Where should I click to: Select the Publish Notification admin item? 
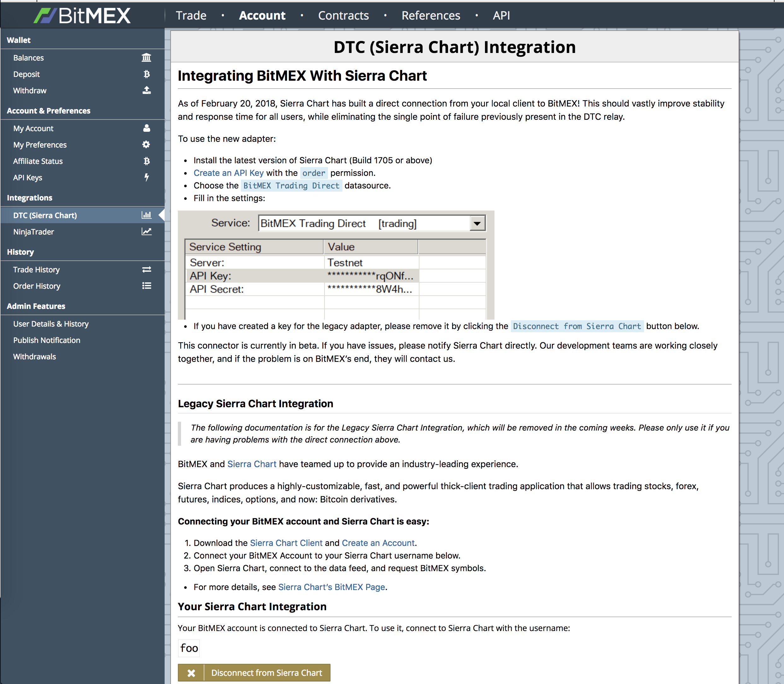point(47,340)
